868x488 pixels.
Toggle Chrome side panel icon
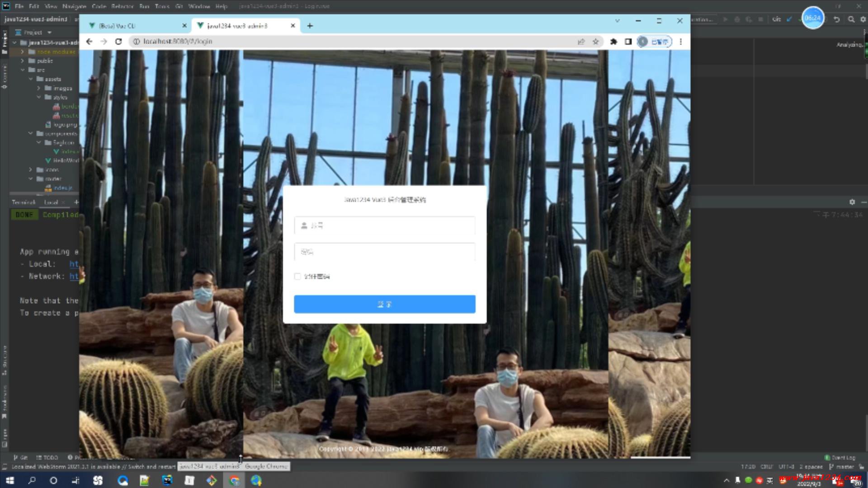(628, 42)
